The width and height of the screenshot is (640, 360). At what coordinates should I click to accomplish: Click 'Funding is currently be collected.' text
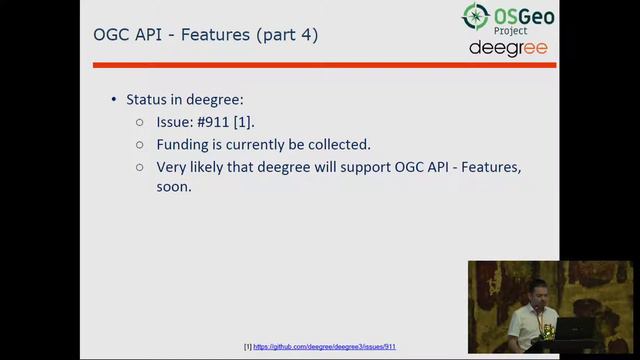coord(263,144)
